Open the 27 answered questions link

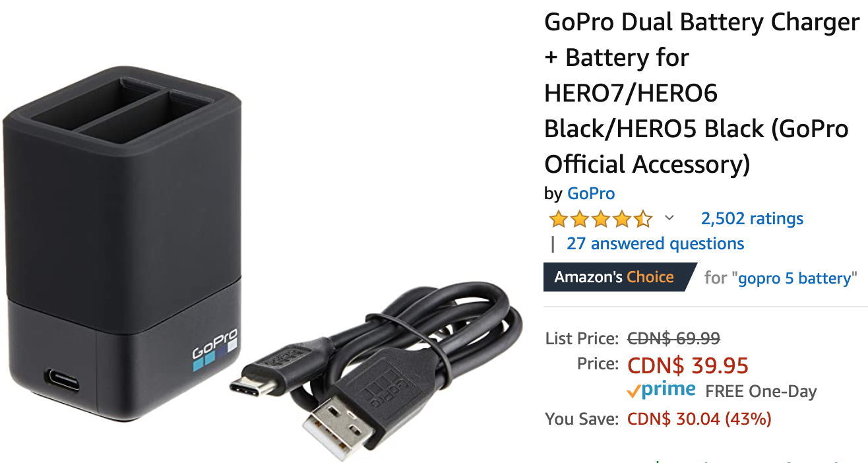point(655,243)
